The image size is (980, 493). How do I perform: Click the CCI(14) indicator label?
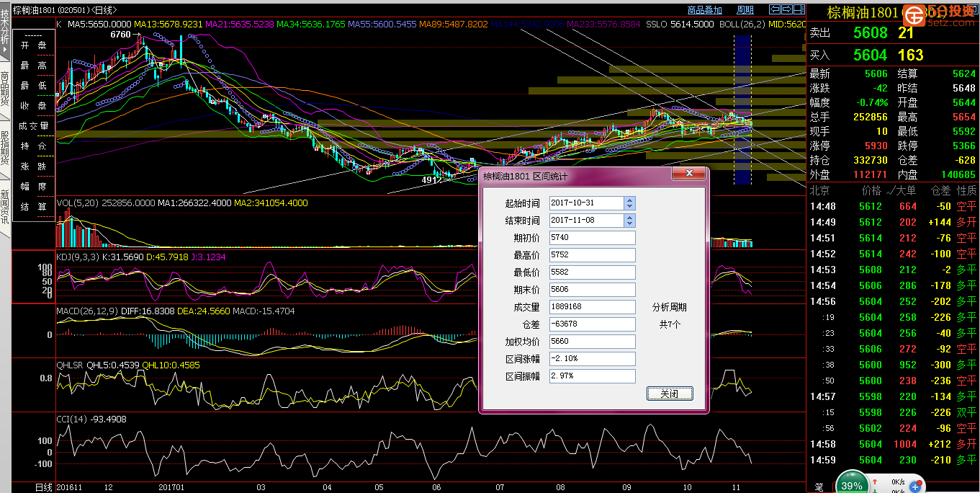click(72, 419)
